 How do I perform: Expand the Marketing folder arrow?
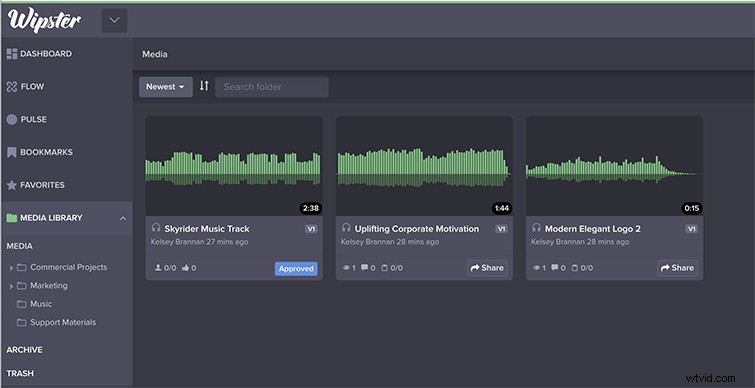(11, 286)
